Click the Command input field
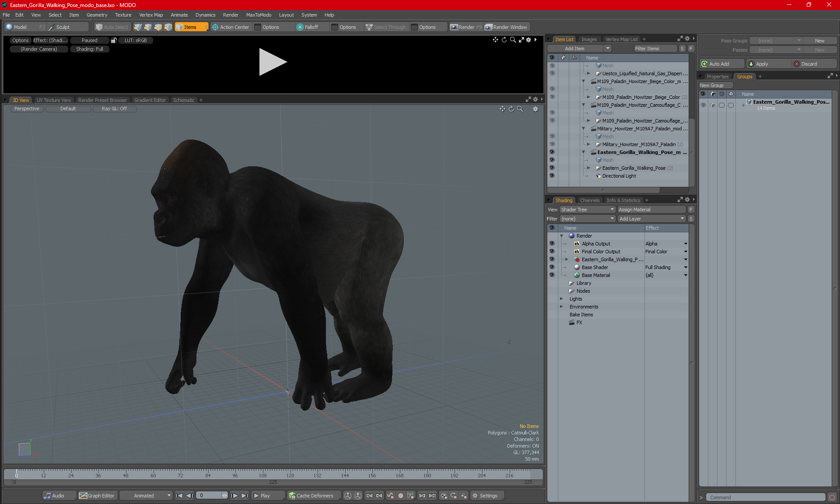This screenshot has width=840, height=504. [x=766, y=497]
